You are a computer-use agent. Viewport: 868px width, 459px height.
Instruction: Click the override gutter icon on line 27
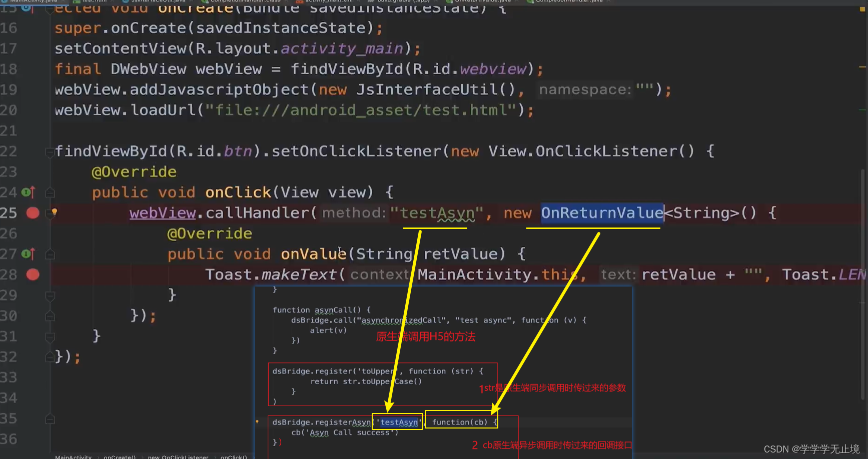coord(29,254)
